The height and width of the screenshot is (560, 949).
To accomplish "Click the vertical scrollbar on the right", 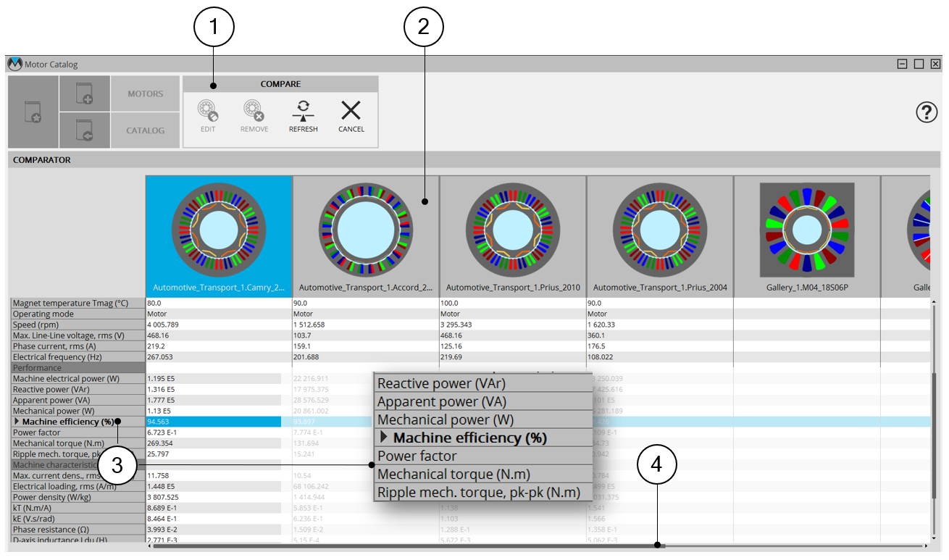I will coord(934,435).
